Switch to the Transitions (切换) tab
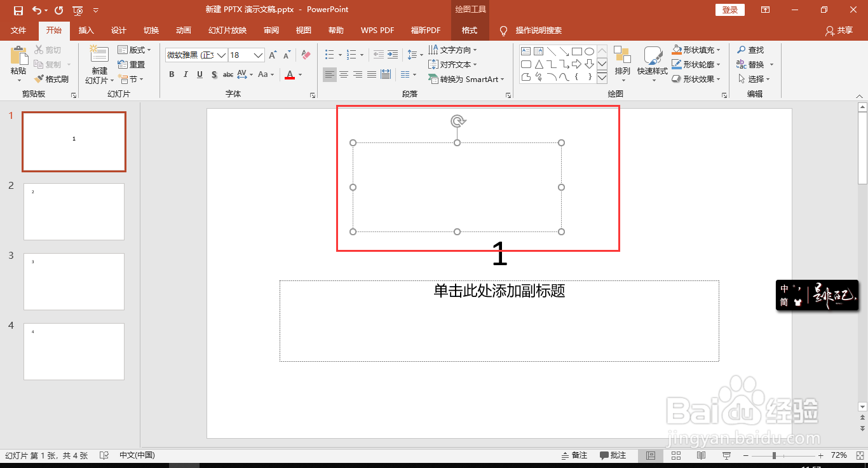 [x=151, y=31]
